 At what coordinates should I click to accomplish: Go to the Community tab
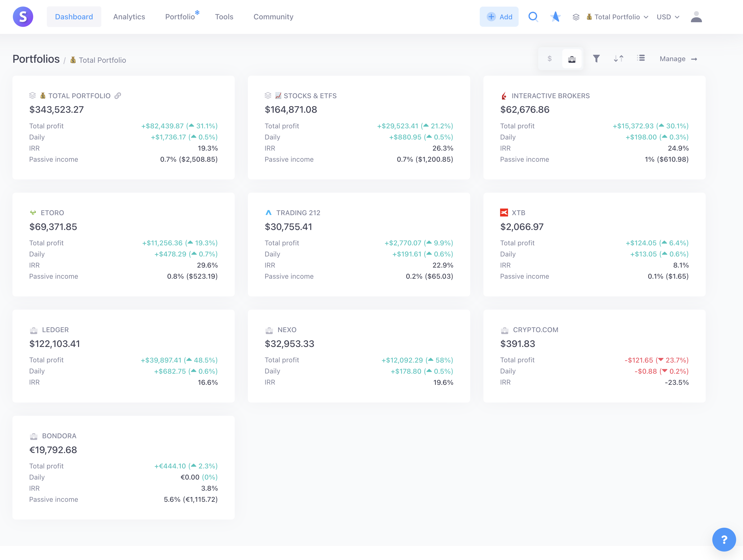273,17
